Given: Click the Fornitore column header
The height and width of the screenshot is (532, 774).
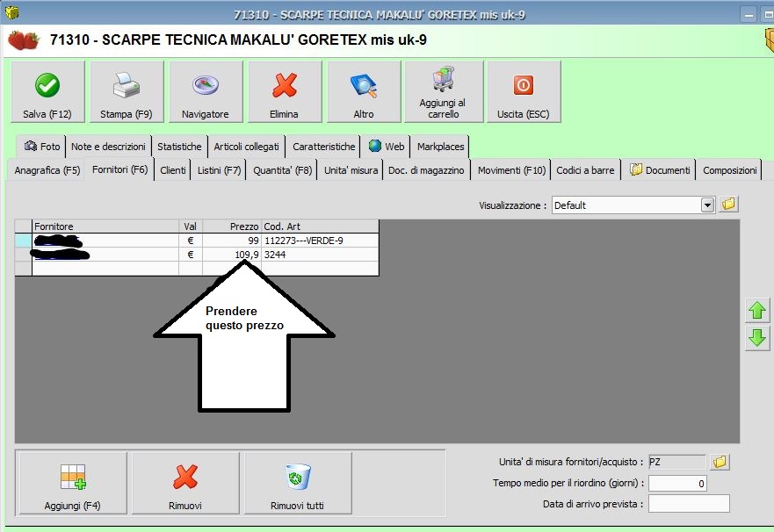Looking at the screenshot, I should point(105,226).
